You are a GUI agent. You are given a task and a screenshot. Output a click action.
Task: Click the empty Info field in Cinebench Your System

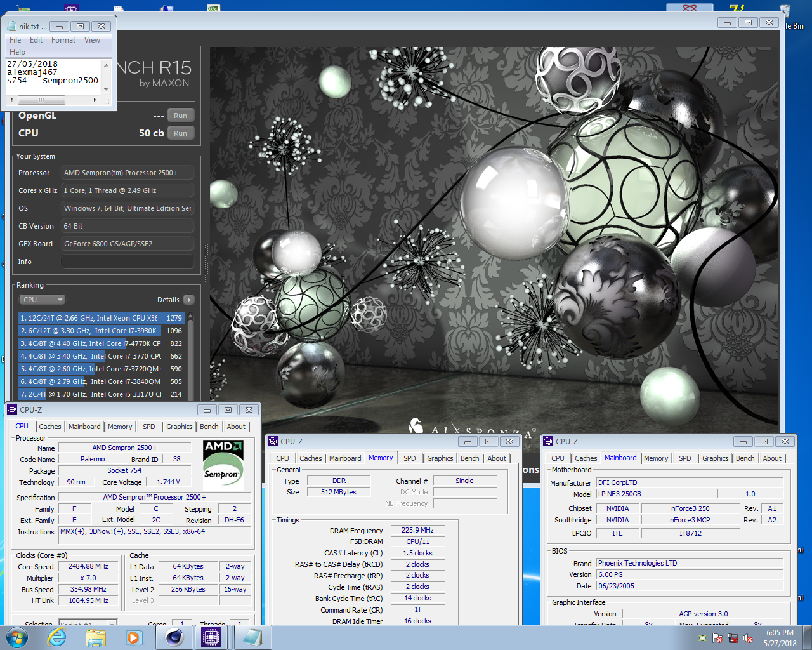(128, 262)
